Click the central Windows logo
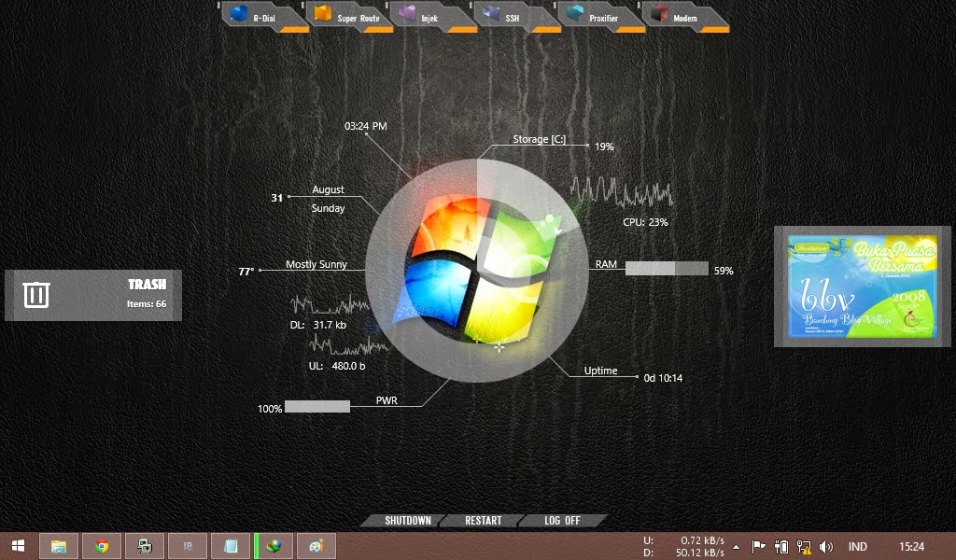This screenshot has width=956, height=560. click(x=477, y=271)
